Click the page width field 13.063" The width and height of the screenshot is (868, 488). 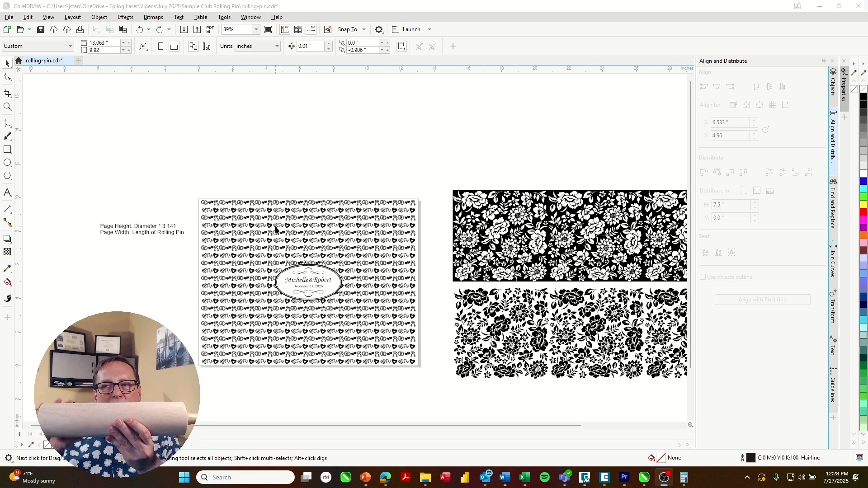click(104, 42)
